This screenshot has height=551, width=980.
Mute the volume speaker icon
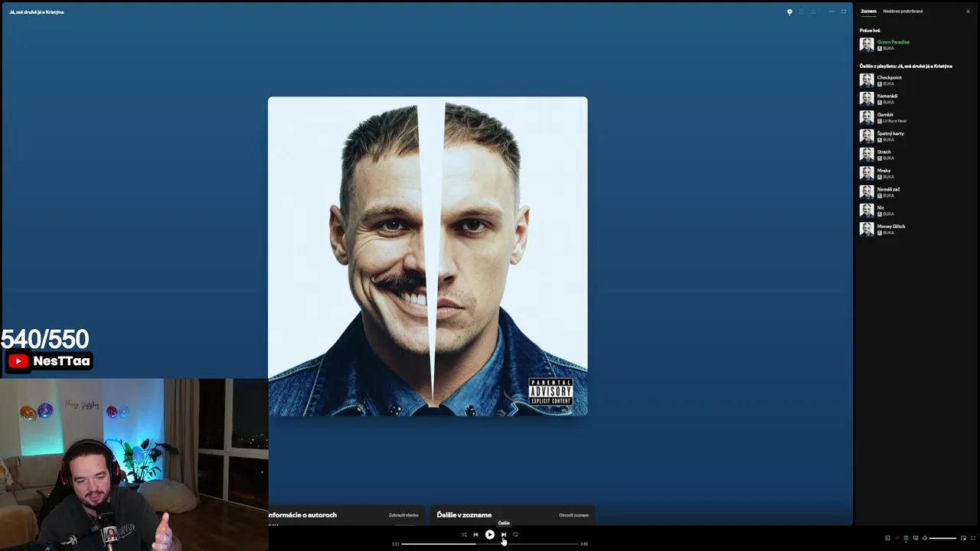coord(925,538)
